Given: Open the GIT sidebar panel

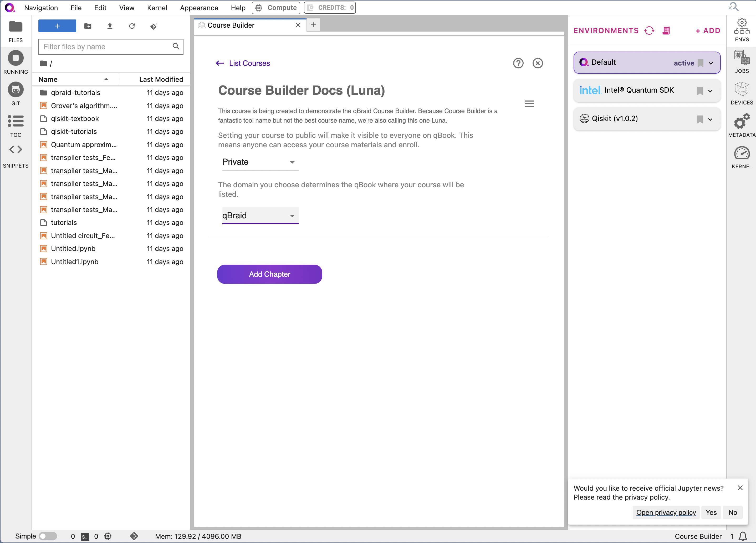Looking at the screenshot, I should (16, 94).
